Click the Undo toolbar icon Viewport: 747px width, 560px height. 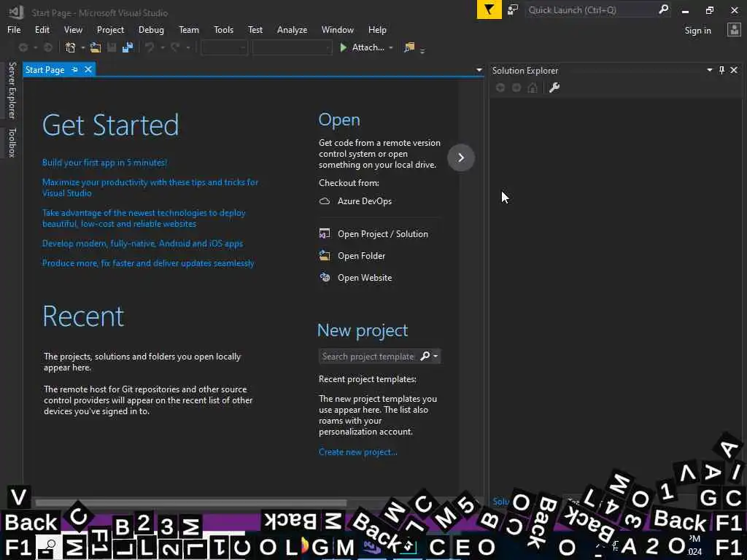pos(150,47)
